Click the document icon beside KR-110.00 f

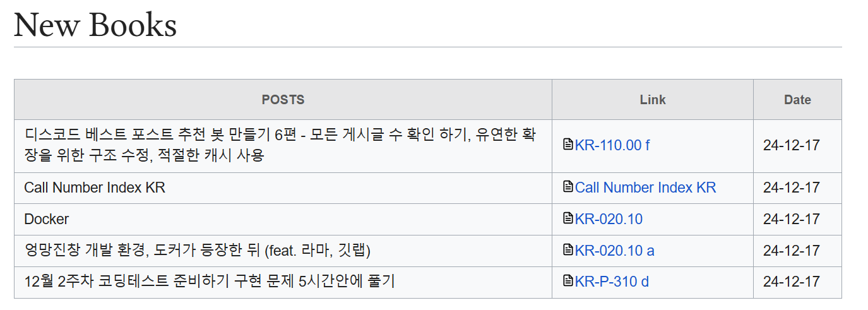point(568,145)
